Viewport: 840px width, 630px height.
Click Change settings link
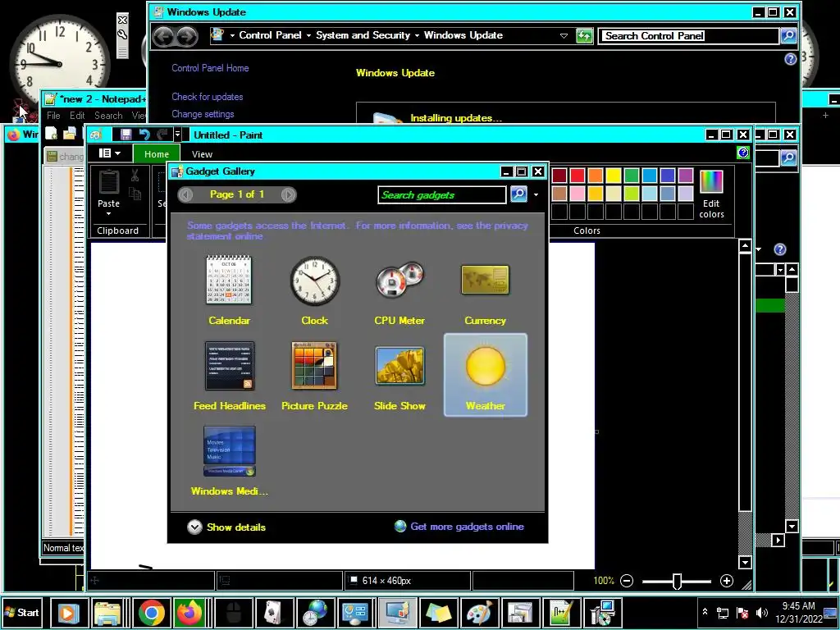pyautogui.click(x=203, y=114)
